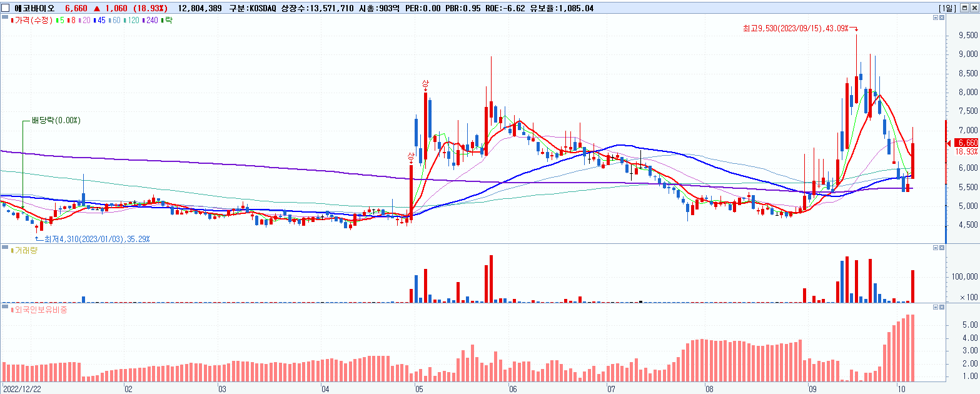
Task: Select the 8-day moving average legend
Action: click(x=70, y=21)
